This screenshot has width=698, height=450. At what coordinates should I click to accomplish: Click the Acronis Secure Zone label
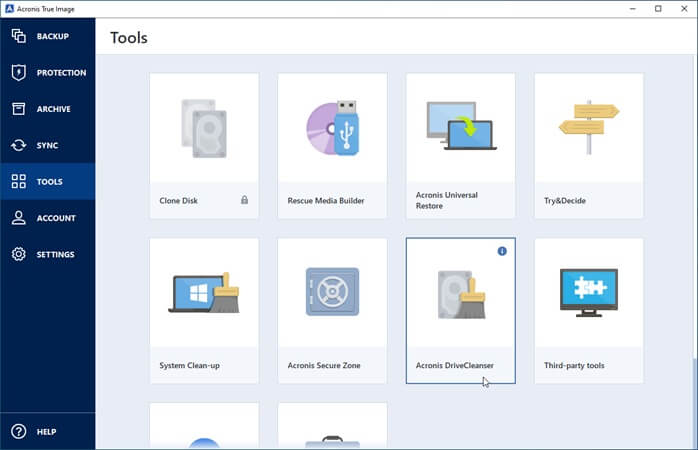click(324, 365)
